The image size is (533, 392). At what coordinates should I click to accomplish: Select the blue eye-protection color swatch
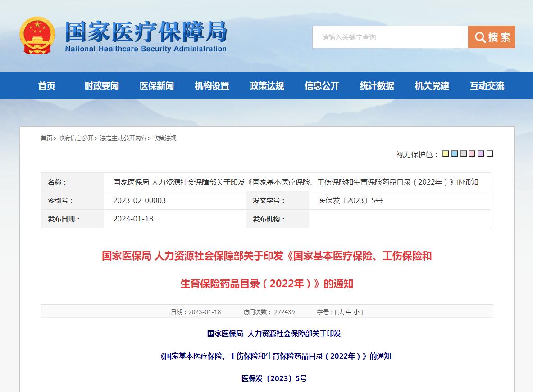[x=454, y=154]
